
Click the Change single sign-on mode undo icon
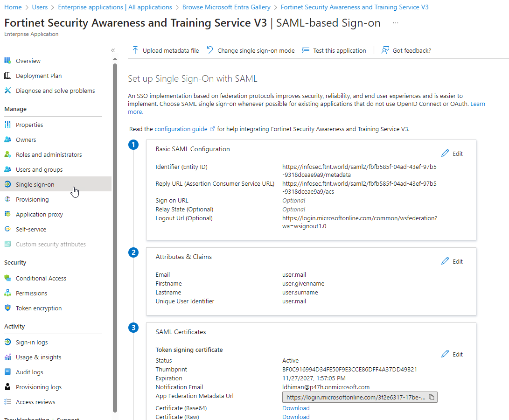tap(210, 50)
